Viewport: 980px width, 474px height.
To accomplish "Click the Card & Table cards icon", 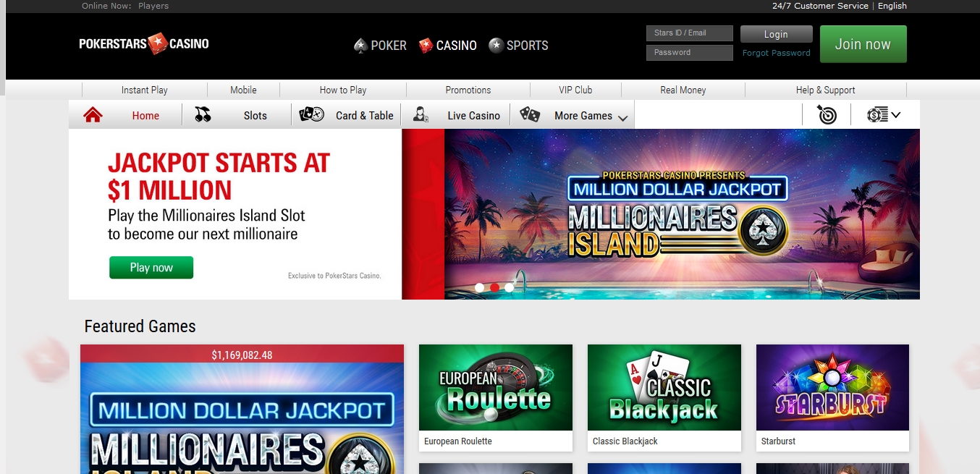I will [311, 114].
